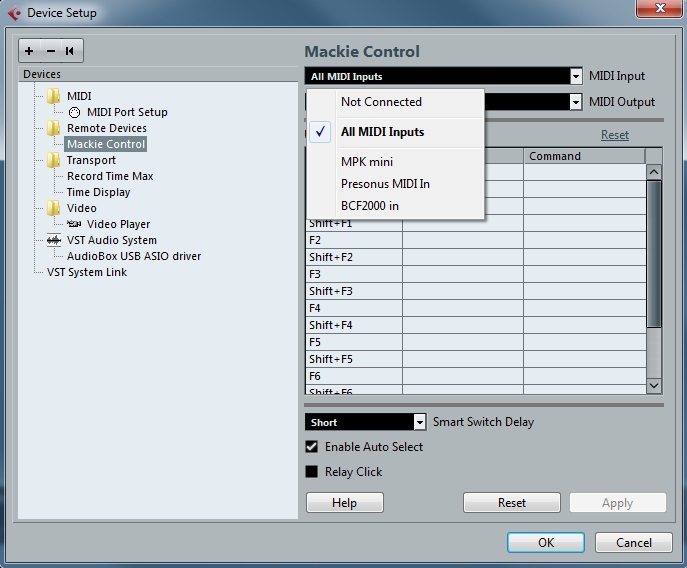687x568 pixels.
Task: Click the scroll up arrow of the command table
Action: 654,172
